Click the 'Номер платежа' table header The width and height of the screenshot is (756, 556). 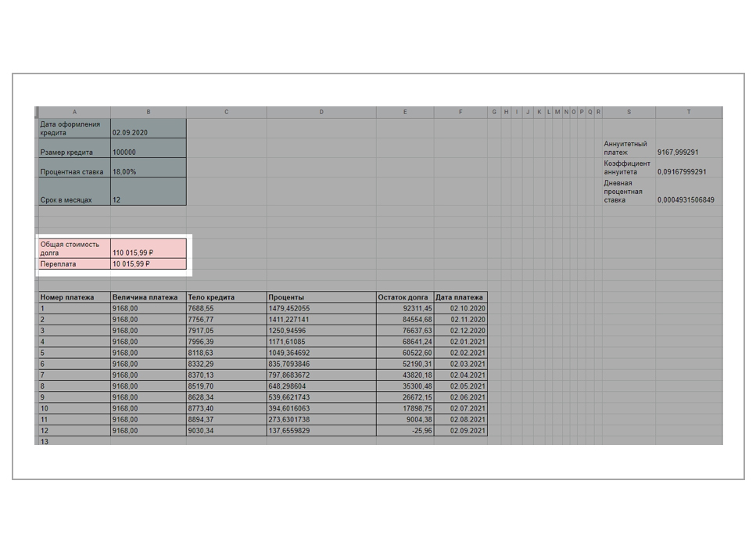click(x=75, y=297)
